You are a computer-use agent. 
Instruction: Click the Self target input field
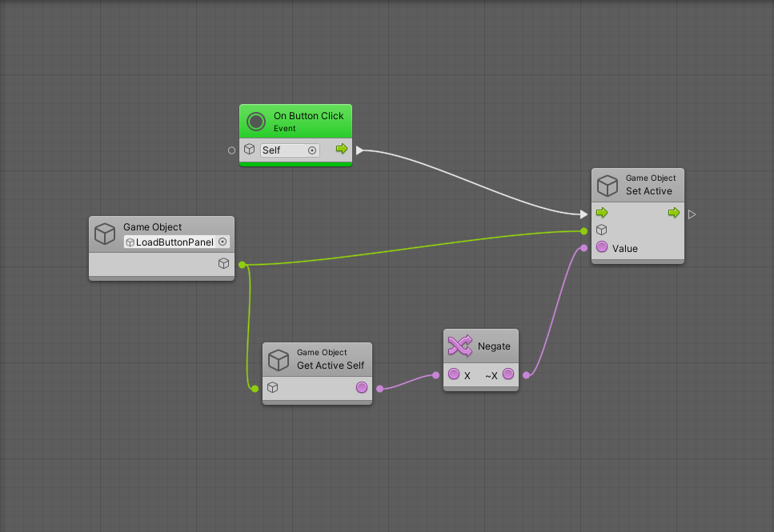coord(290,150)
